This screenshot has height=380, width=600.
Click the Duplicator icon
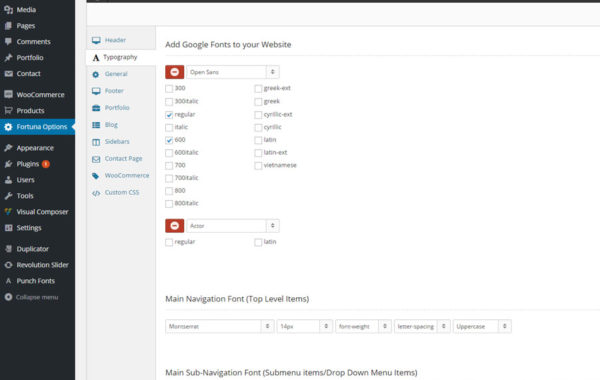coord(8,249)
